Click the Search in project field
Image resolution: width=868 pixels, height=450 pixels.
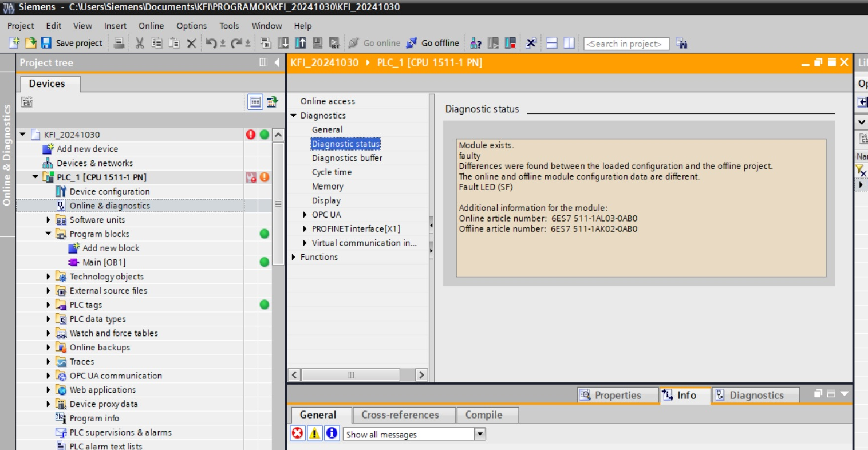(x=626, y=44)
